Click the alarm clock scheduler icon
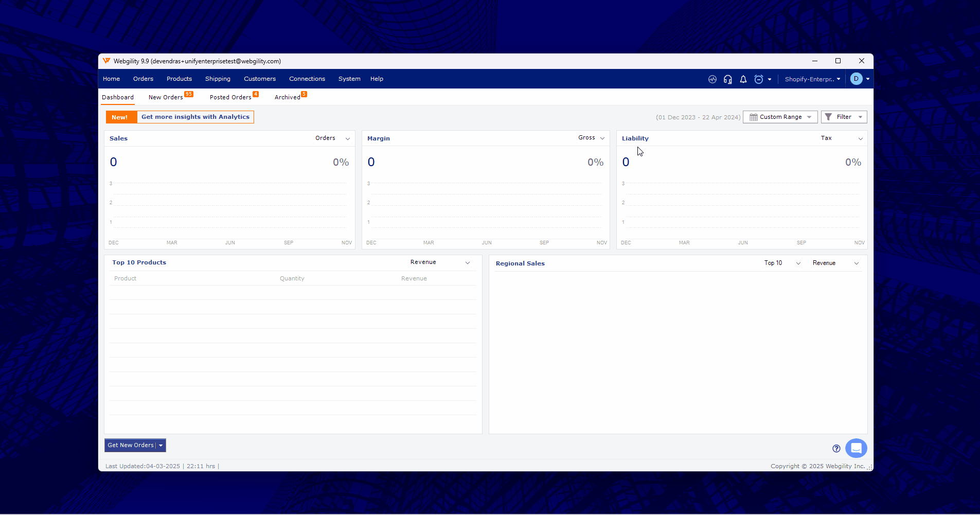 (758, 79)
